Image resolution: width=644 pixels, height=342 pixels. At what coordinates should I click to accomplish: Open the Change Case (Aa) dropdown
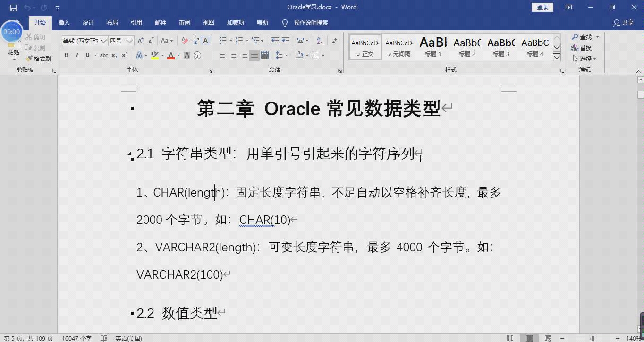167,41
